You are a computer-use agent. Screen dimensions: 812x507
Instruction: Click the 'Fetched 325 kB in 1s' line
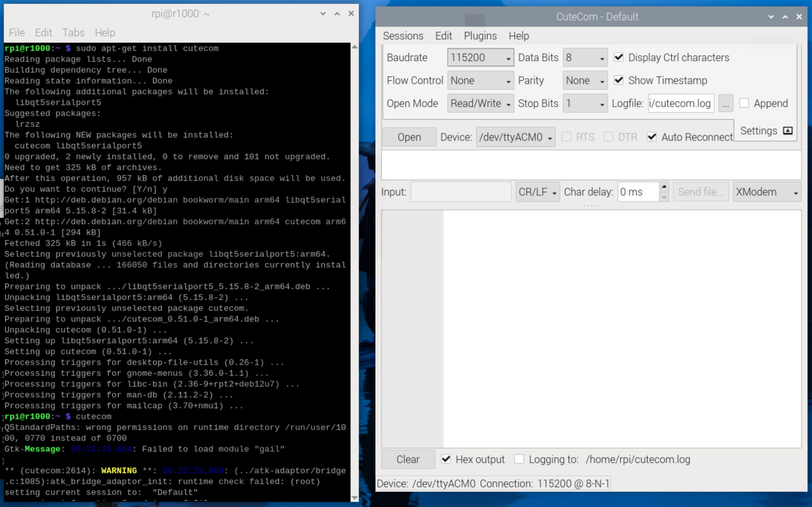[83, 243]
